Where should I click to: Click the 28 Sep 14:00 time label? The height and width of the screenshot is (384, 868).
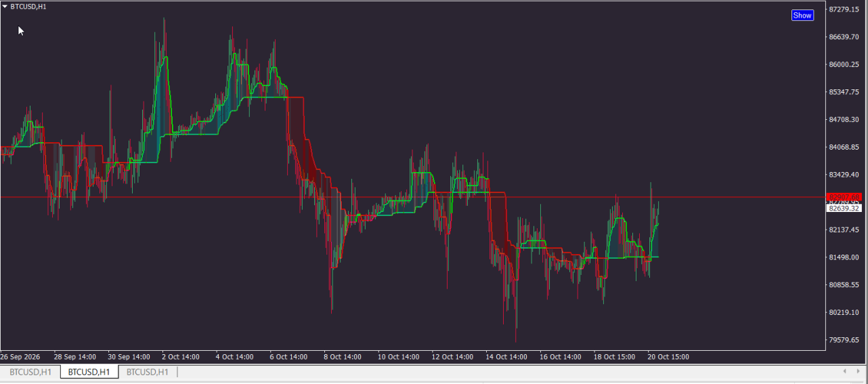point(74,356)
